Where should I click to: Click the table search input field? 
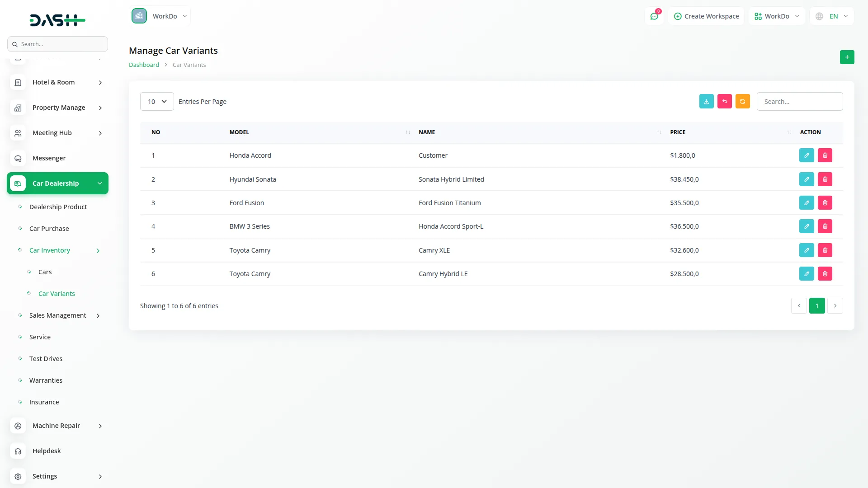(799, 102)
